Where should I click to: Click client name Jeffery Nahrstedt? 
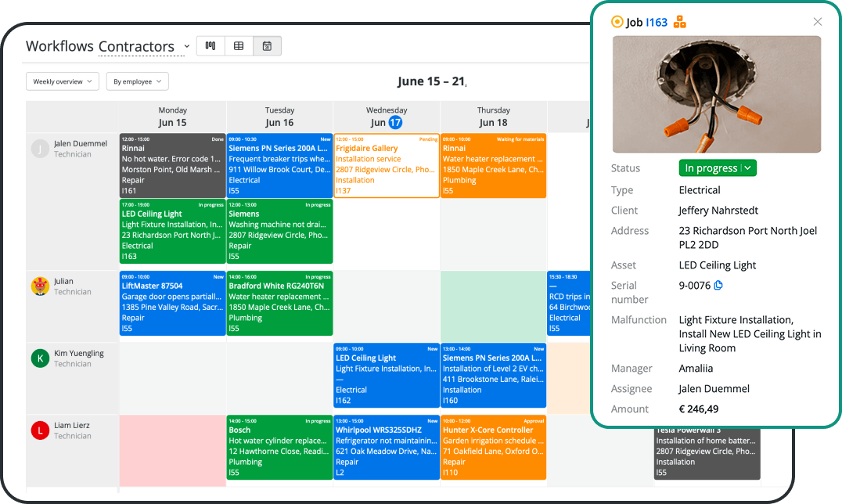coord(718,210)
